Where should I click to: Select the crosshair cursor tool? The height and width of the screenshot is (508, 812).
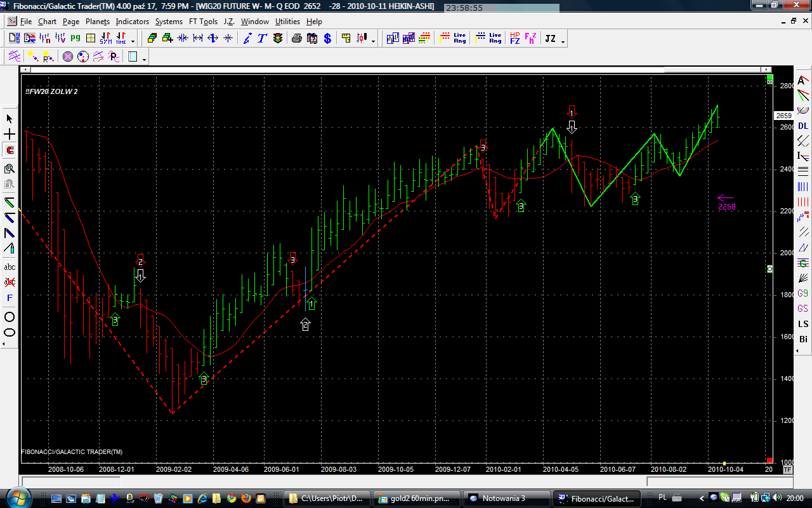(x=10, y=135)
